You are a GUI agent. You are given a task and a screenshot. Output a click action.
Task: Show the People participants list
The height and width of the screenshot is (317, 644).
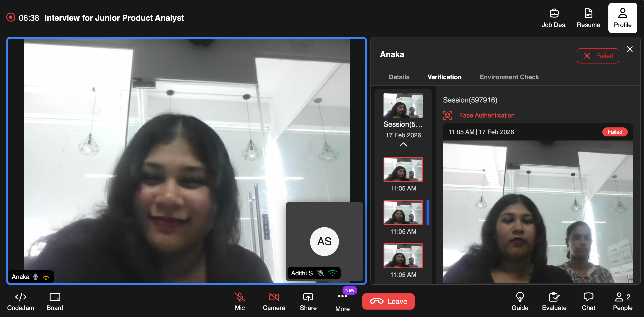click(622, 301)
